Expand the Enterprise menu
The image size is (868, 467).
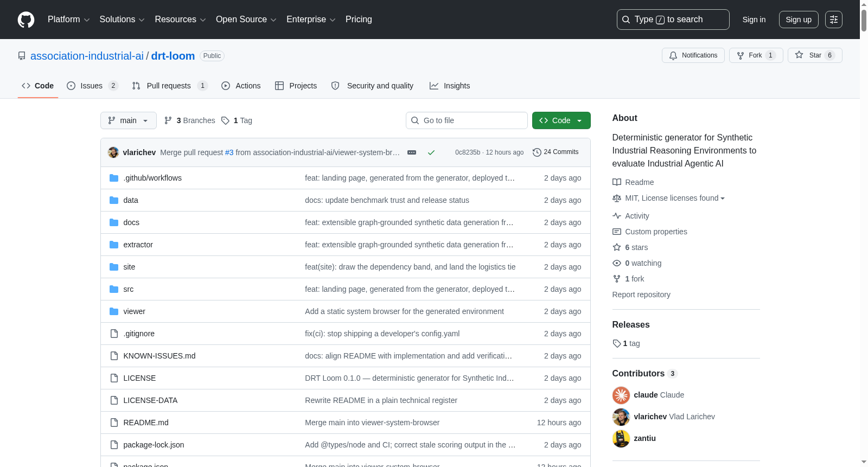[311, 20]
